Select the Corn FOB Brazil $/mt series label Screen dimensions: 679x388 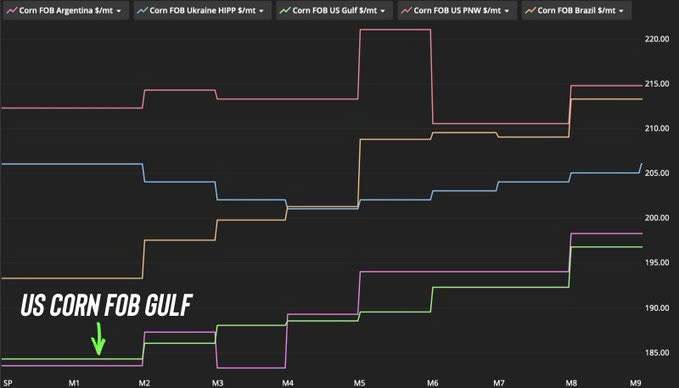click(x=576, y=10)
